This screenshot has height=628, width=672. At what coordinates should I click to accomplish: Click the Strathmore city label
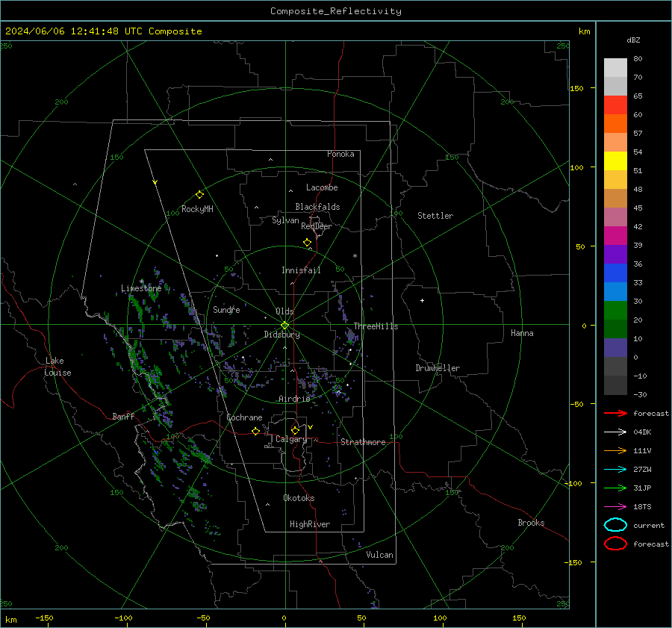click(363, 442)
